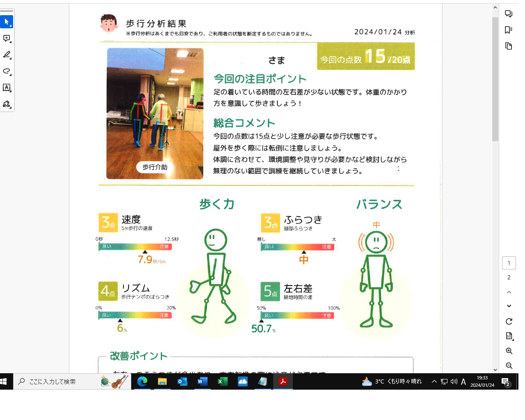This screenshot has height=420, width=525.
Task: Show the page thumbnails panel
Action: coord(509,46)
